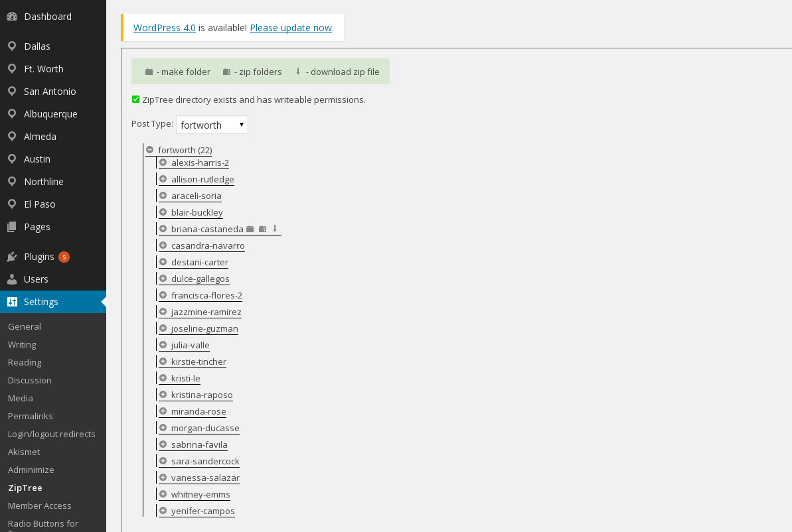Click the green ZipTree directory checkbox
The image size is (792, 532).
pyautogui.click(x=135, y=100)
